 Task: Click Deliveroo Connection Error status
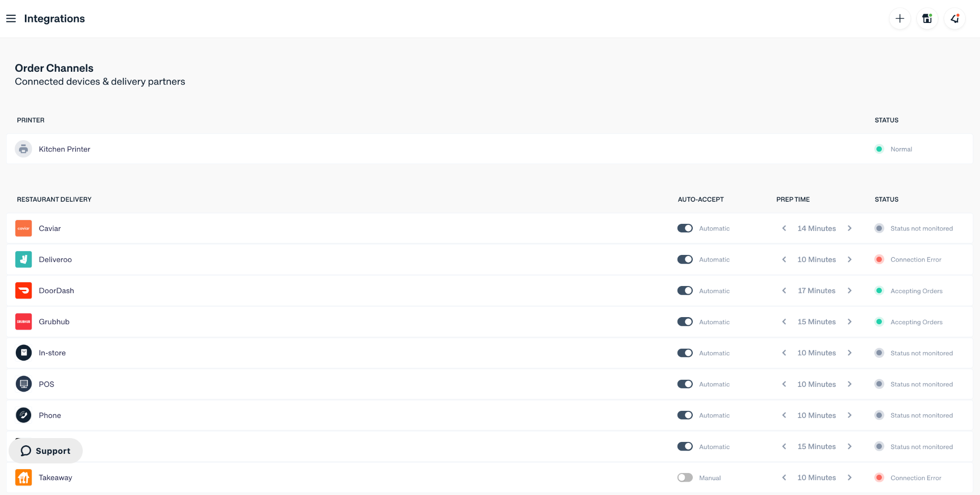pos(915,260)
